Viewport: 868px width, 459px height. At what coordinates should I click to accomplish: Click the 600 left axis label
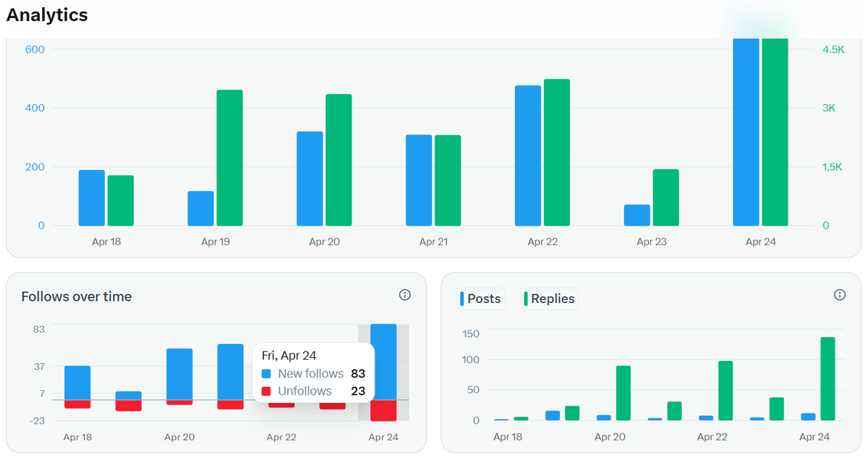point(36,49)
